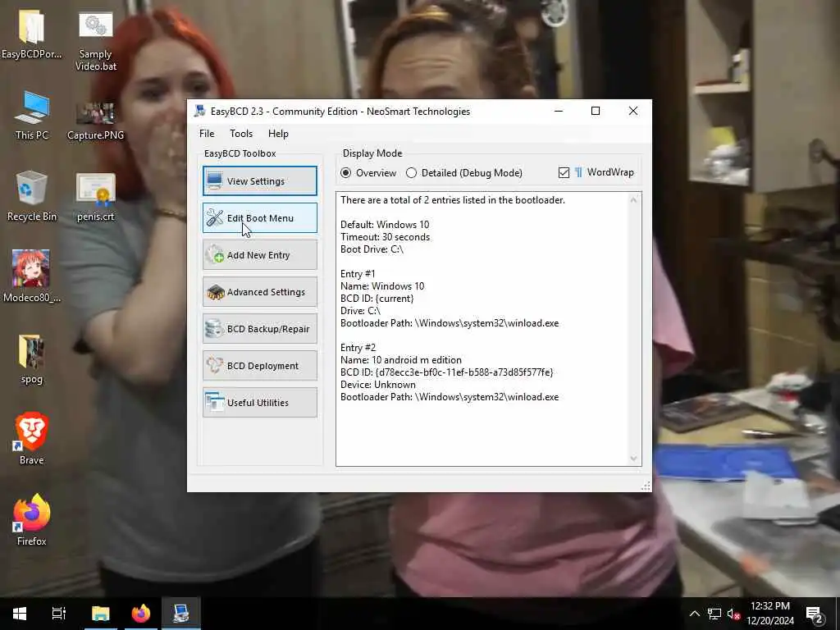Click the 'Entry #2' heading text
Screen dimensions: 840x630
click(358, 348)
